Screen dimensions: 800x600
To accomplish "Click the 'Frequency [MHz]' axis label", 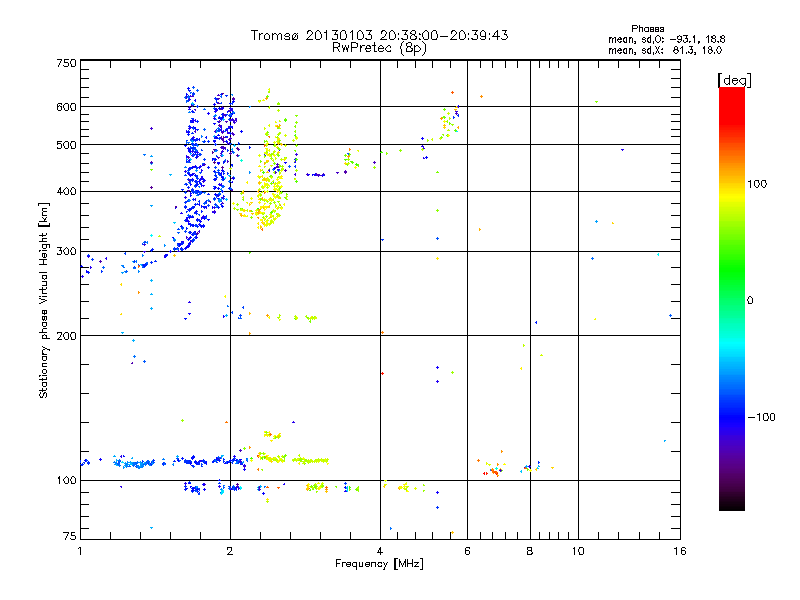I will click(379, 564).
